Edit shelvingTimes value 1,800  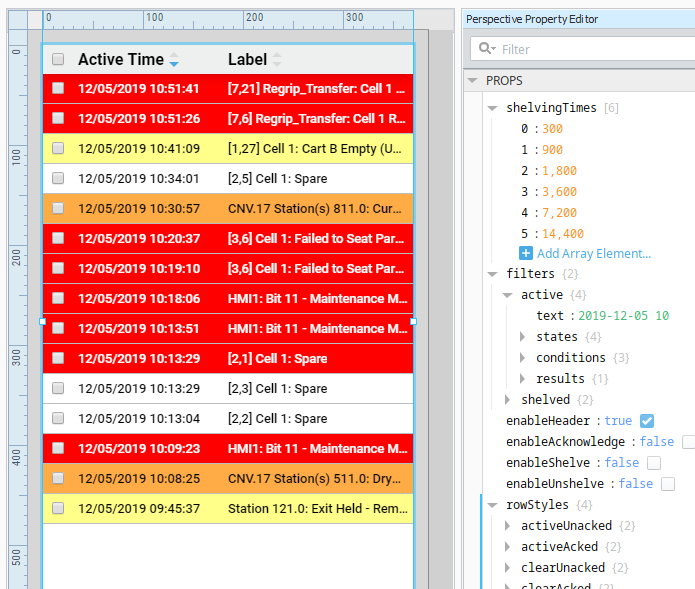click(x=559, y=171)
